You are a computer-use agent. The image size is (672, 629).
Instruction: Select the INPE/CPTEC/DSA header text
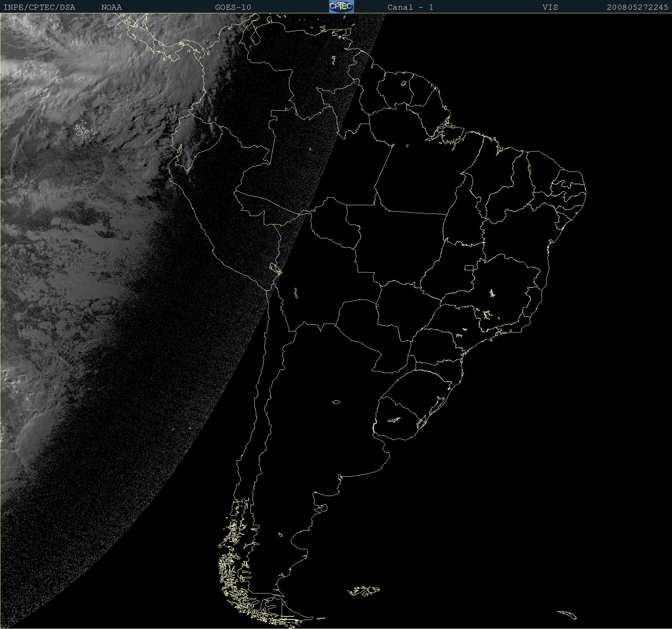tap(39, 7)
